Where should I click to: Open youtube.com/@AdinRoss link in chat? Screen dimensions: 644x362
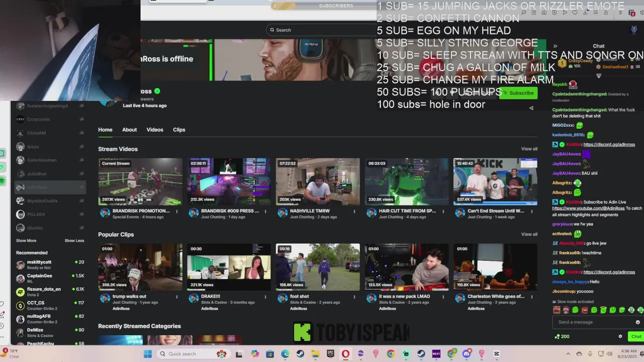point(588,208)
